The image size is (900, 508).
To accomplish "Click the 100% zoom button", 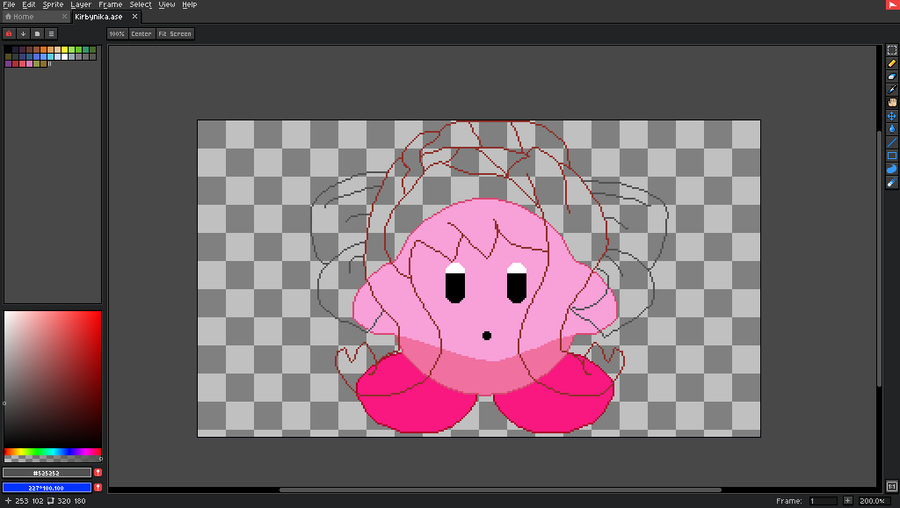I will coord(117,34).
